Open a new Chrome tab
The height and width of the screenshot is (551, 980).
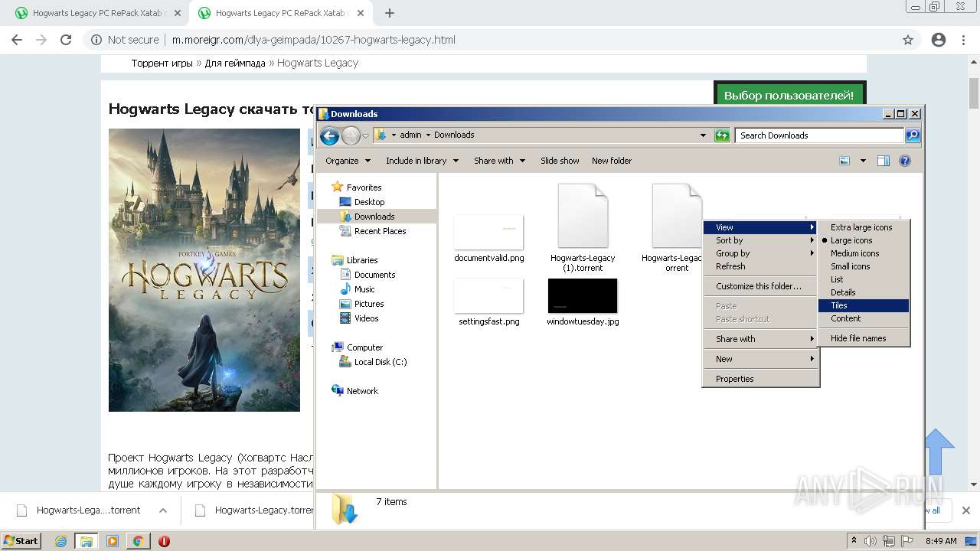390,13
